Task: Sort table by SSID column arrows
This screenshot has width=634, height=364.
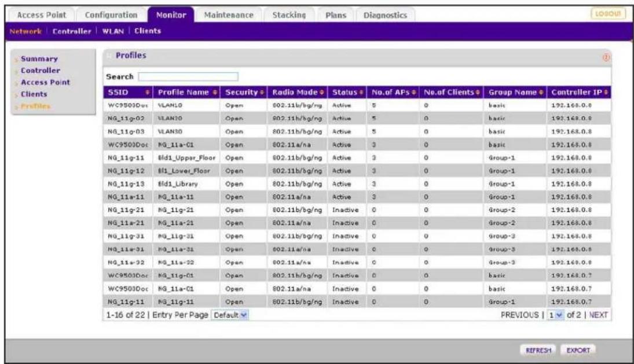Action: (148, 93)
